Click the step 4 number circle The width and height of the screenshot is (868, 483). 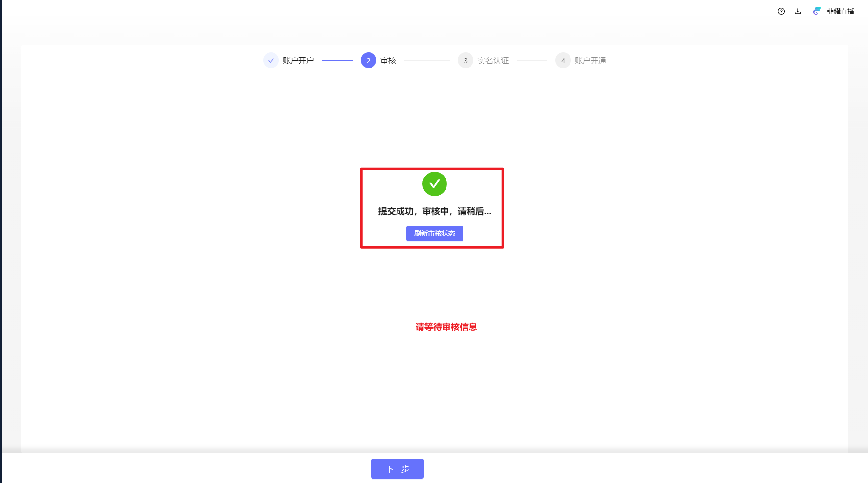(x=563, y=60)
